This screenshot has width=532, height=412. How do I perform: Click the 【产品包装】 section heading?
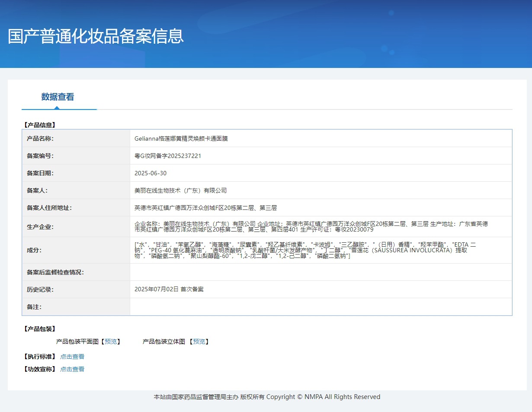point(39,329)
